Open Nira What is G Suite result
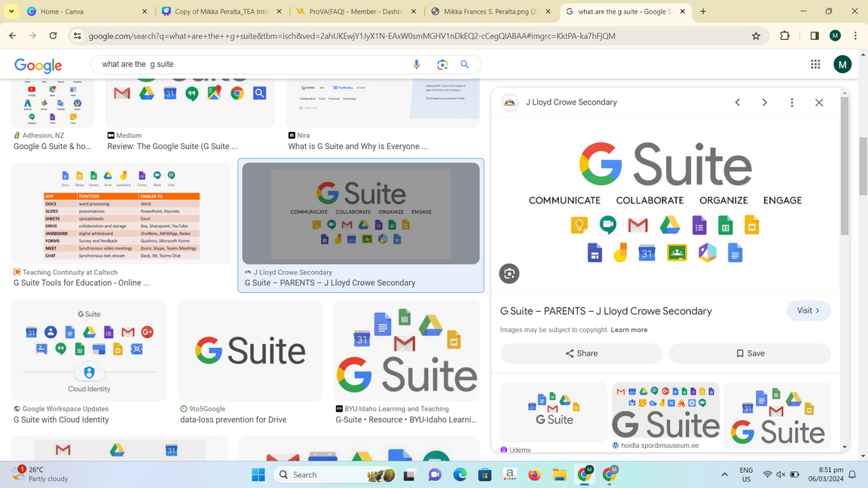 tap(358, 147)
